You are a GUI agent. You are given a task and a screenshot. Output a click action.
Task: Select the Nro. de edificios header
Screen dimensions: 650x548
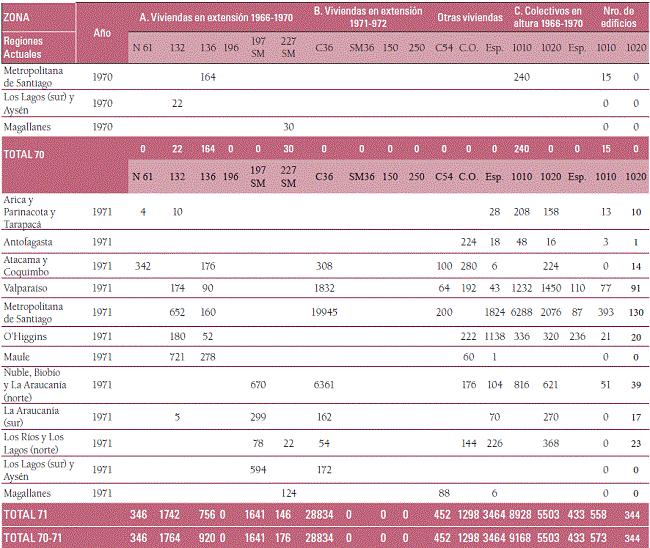616,17
